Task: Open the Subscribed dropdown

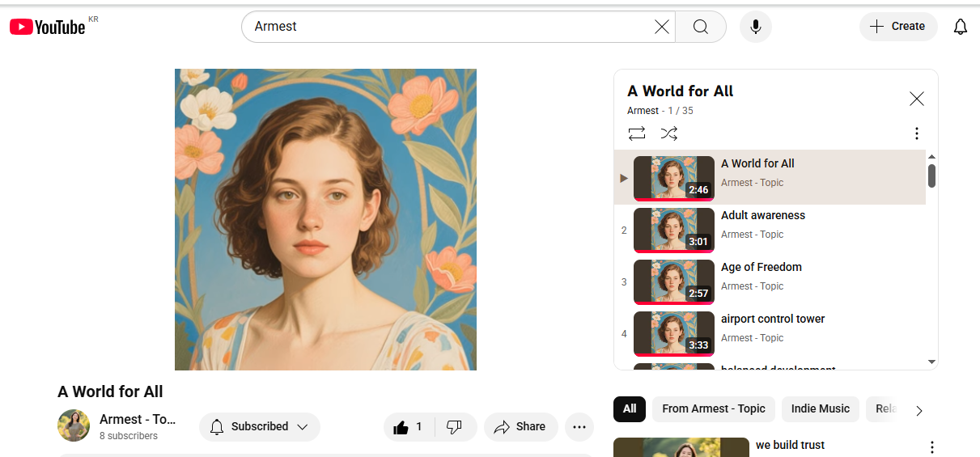Action: click(260, 426)
